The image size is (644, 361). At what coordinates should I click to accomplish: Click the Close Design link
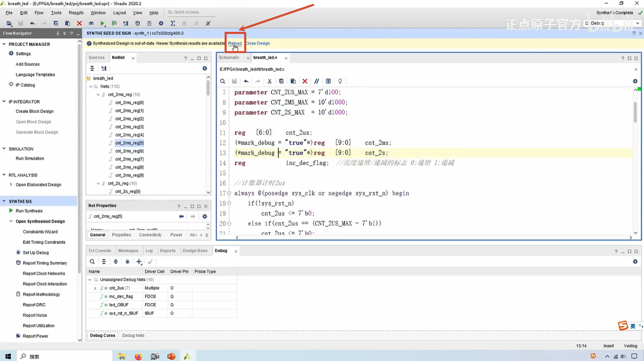(x=258, y=43)
